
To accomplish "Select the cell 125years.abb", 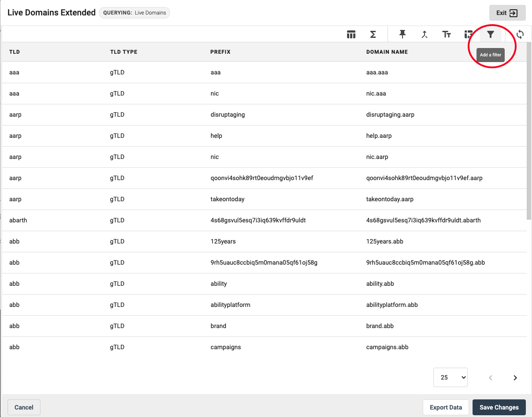I will pyautogui.click(x=385, y=241).
